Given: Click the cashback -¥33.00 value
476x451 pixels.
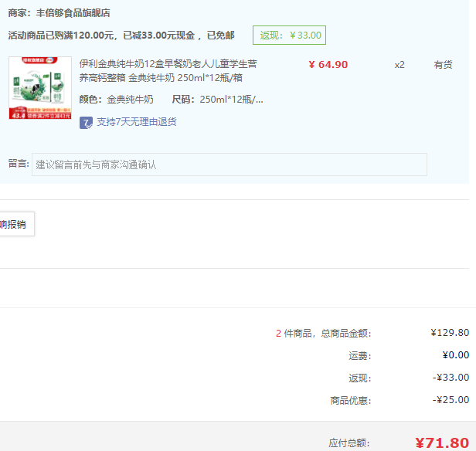Looking at the screenshot, I should 450,378.
